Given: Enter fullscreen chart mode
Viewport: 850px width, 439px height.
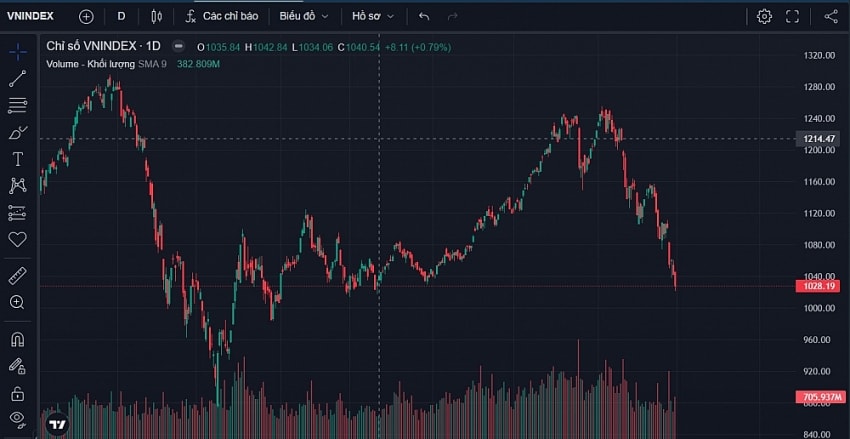Looking at the screenshot, I should [793, 16].
